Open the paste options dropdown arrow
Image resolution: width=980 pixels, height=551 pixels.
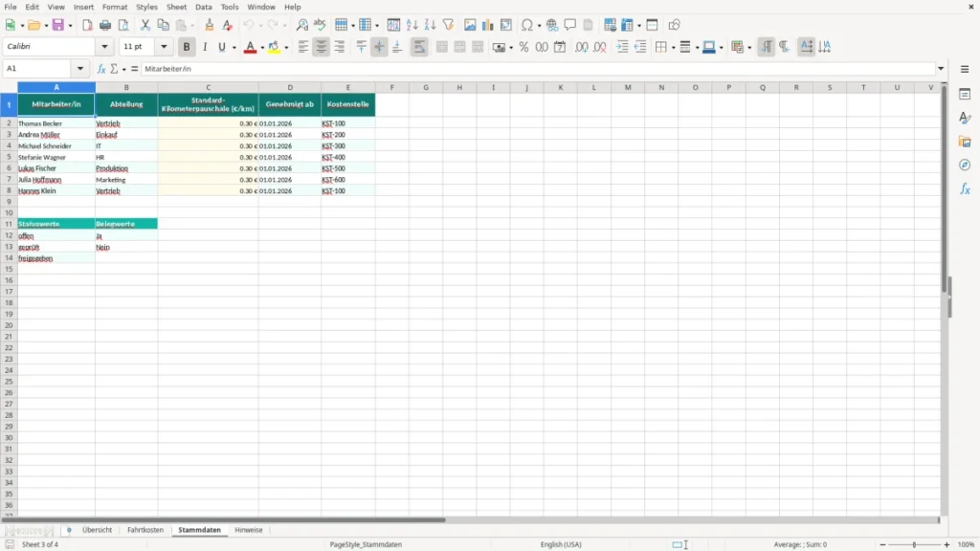(193, 26)
